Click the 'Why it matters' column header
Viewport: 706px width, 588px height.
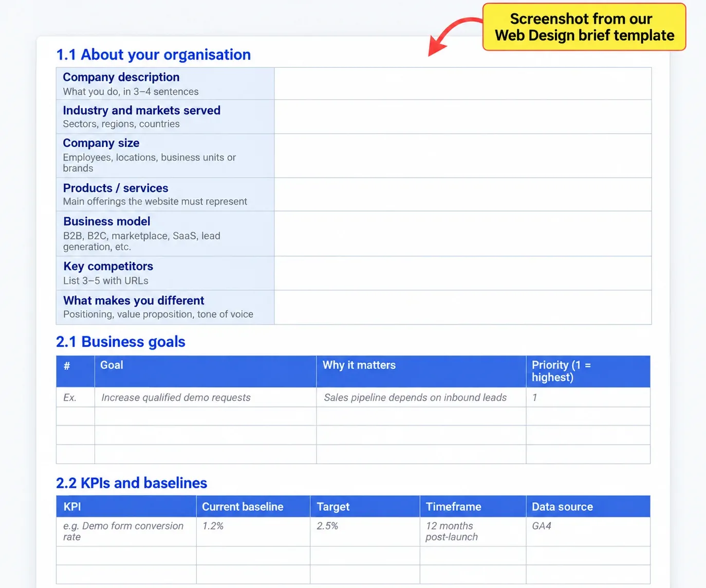click(x=421, y=371)
